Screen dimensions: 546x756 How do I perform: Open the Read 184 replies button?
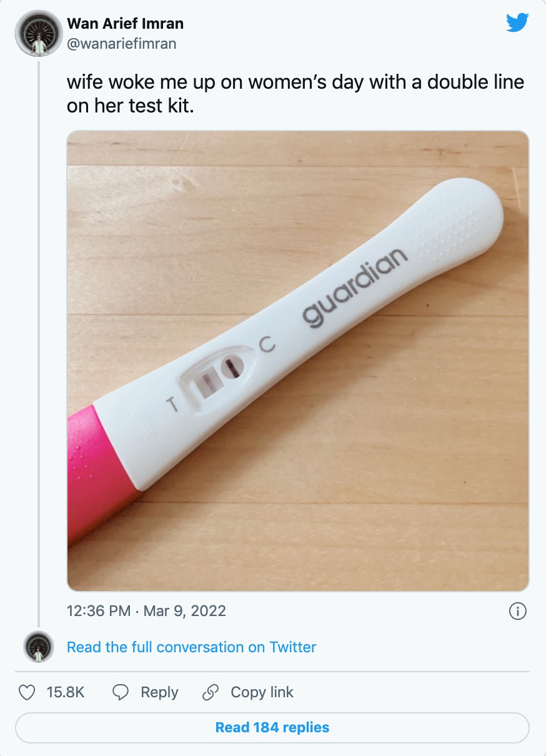pos(272,727)
